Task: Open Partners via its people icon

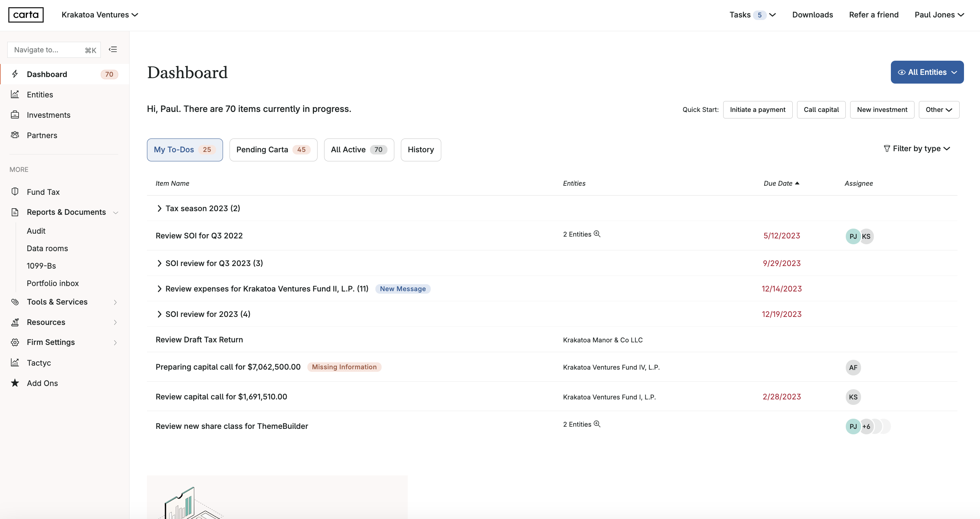Action: point(15,135)
